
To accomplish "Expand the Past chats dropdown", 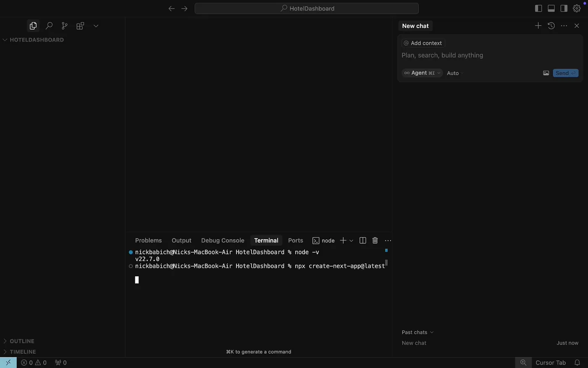I will [417, 332].
